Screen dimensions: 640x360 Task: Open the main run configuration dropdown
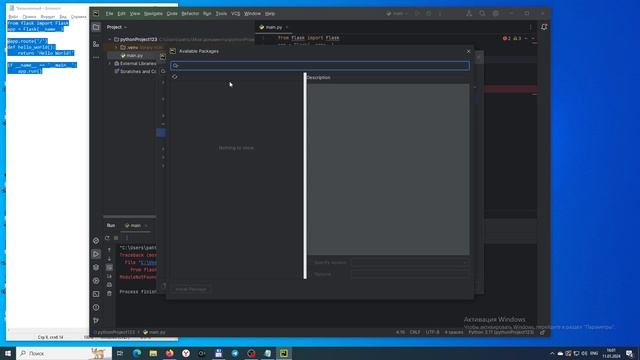coord(397,13)
